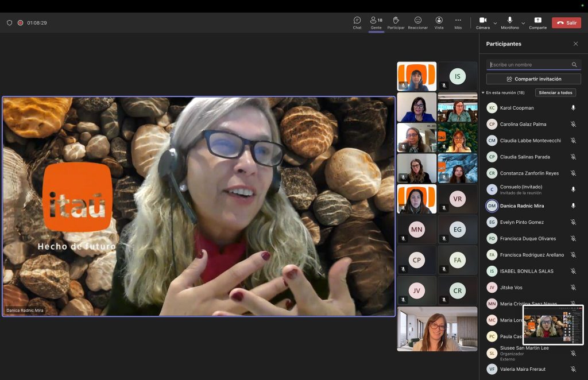Viewport: 588px width, 380px height.
Task: Click Silenciar a todos button
Action: 555,92
